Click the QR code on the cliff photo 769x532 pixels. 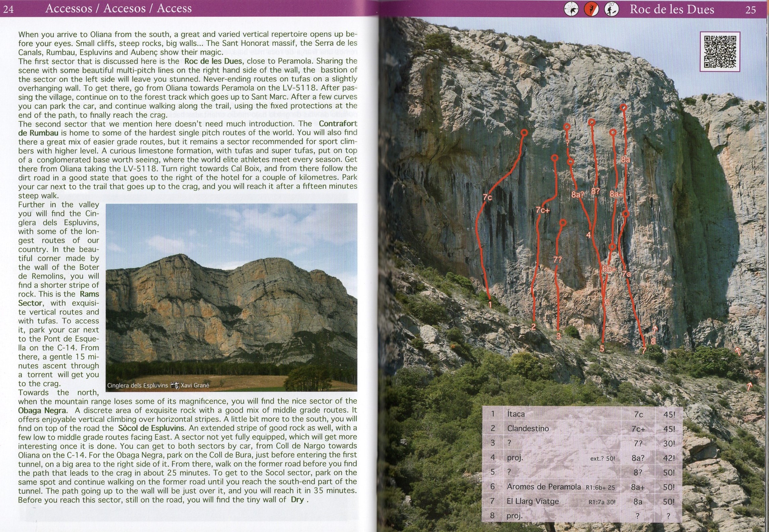tap(720, 52)
